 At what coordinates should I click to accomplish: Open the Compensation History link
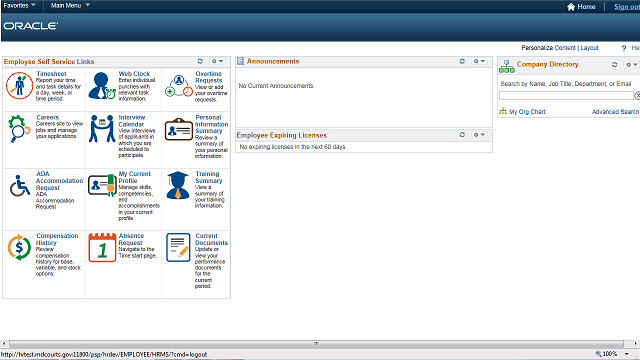pos(57,239)
